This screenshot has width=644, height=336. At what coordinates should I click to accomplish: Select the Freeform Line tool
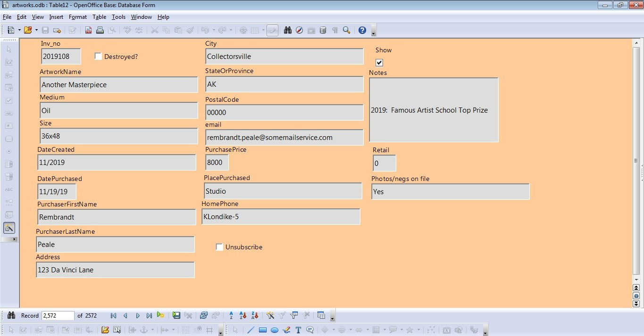tap(286, 330)
